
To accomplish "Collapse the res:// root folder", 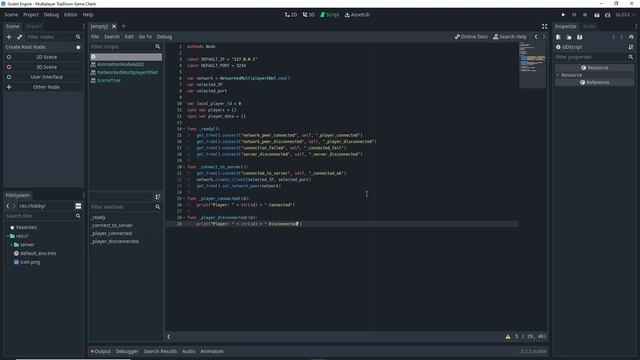I will pyautogui.click(x=7, y=236).
